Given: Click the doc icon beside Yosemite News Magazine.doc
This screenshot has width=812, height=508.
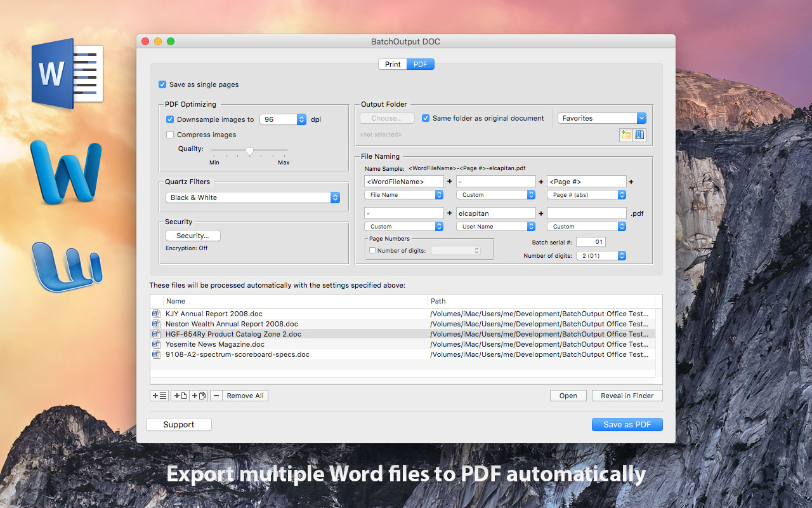Looking at the screenshot, I should pos(156,344).
